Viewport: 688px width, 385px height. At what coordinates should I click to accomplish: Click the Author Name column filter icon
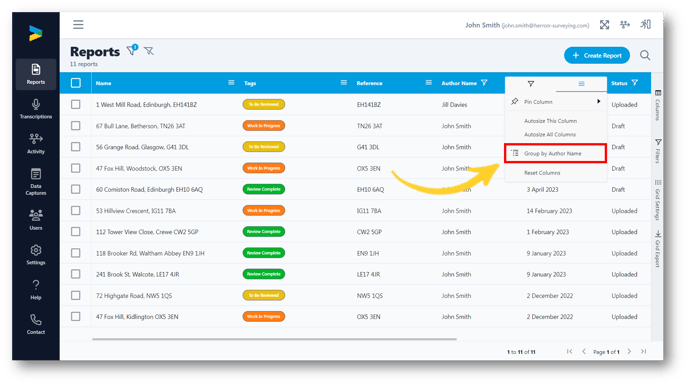(x=484, y=83)
